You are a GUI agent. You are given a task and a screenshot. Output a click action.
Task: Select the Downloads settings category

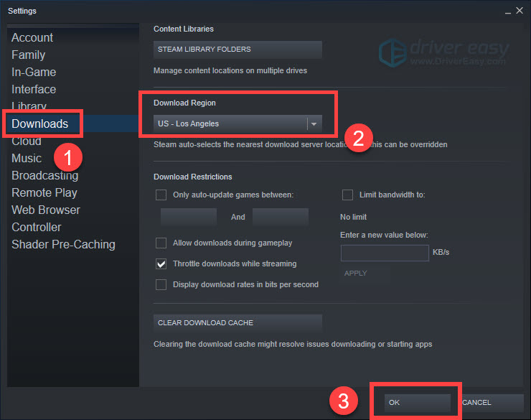click(40, 123)
